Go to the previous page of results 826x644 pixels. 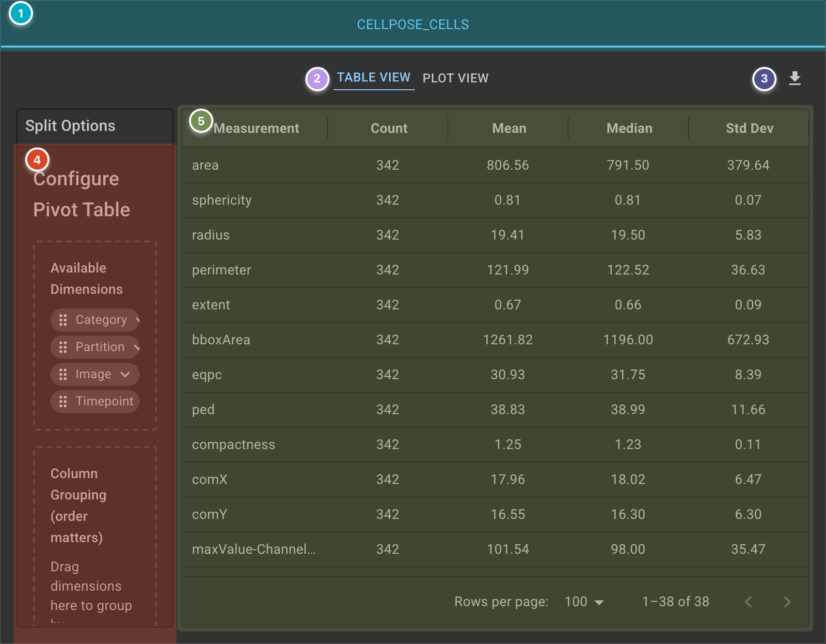click(748, 602)
